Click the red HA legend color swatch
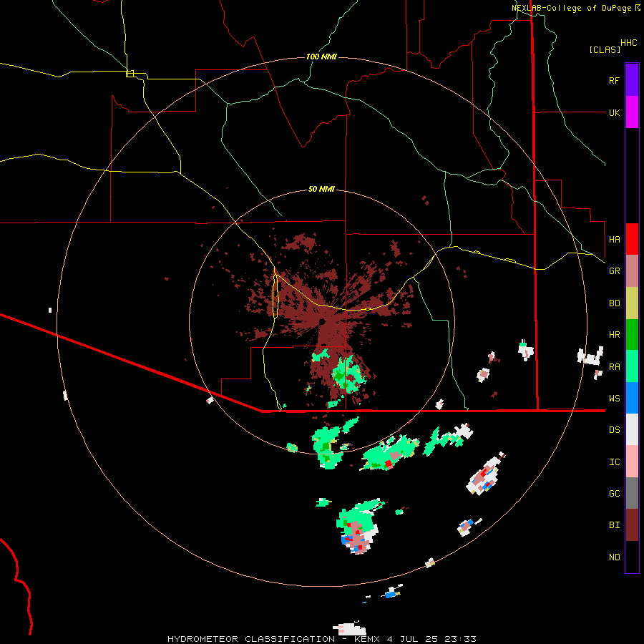Viewport: 644px width, 644px height. tap(632, 239)
